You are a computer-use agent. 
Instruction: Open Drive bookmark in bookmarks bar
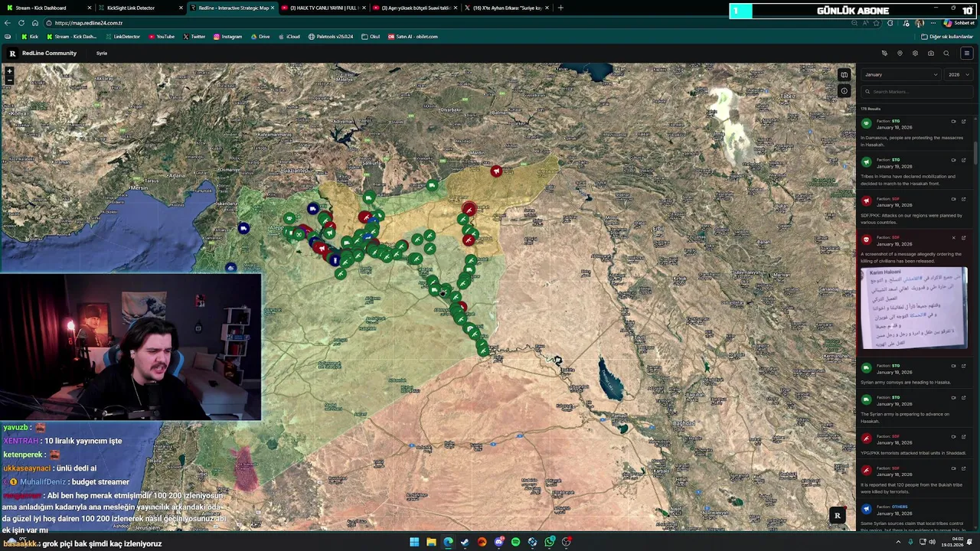(260, 37)
